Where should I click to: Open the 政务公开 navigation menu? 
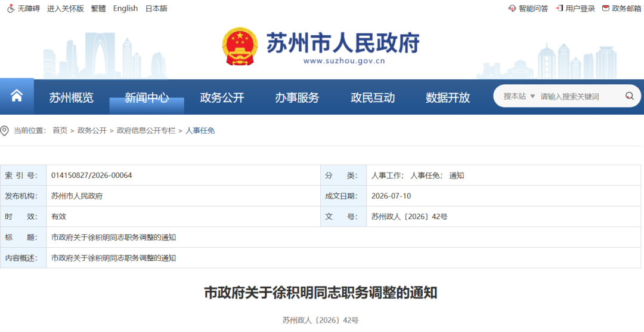[222, 97]
